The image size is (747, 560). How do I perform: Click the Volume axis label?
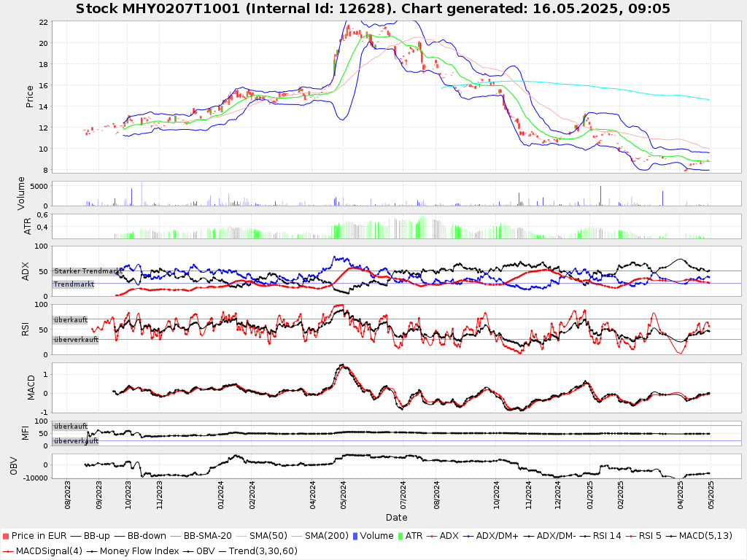21,193
